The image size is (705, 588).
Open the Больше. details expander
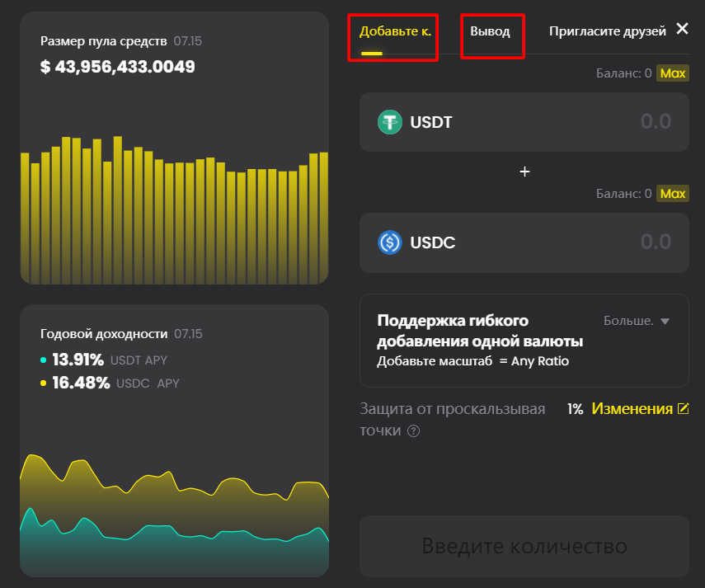click(x=628, y=322)
